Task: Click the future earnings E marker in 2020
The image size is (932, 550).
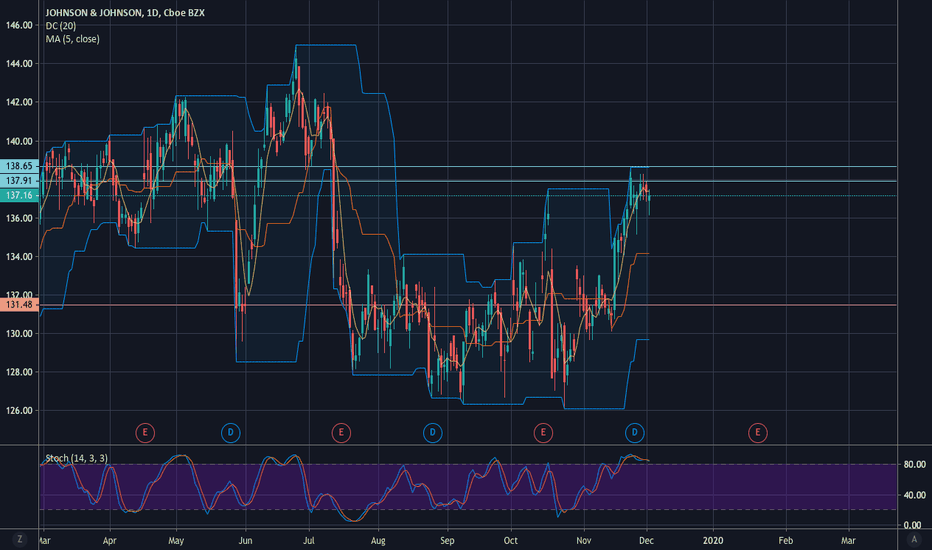Action: [757, 432]
